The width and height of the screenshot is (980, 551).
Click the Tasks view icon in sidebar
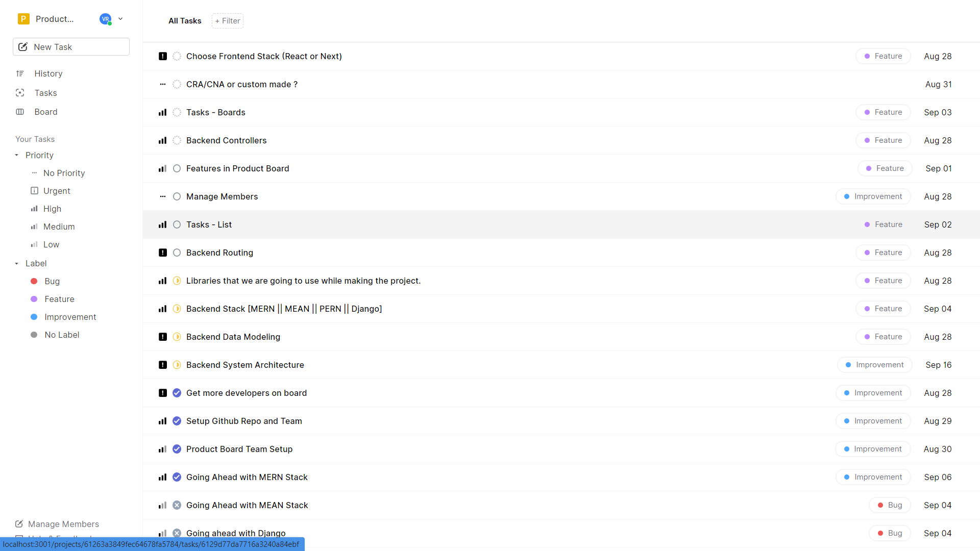(21, 92)
